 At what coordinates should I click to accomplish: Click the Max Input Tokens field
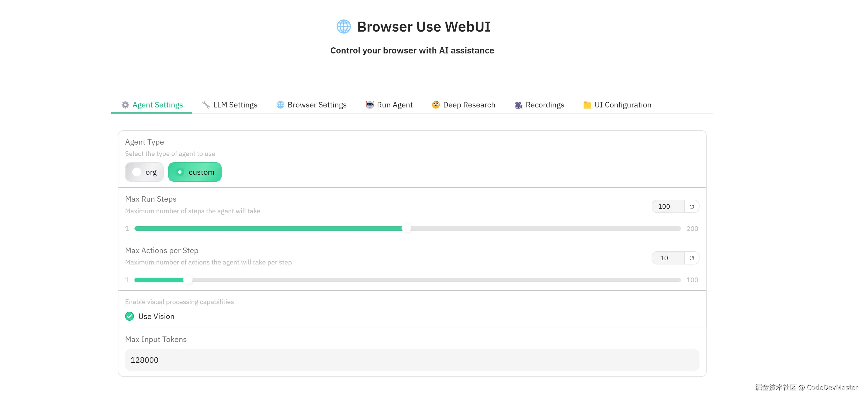tap(412, 360)
